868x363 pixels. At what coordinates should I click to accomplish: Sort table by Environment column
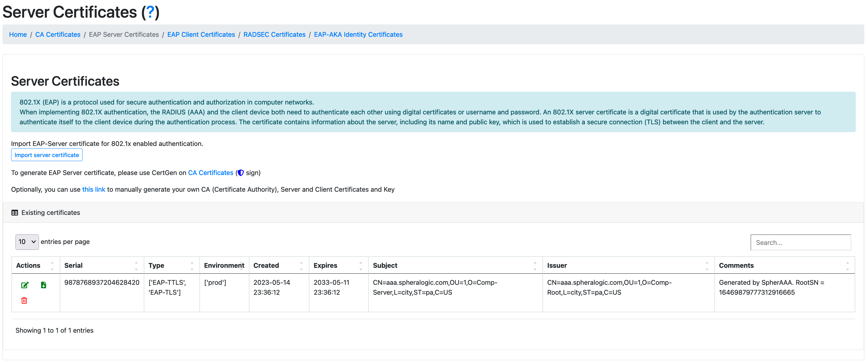click(224, 265)
